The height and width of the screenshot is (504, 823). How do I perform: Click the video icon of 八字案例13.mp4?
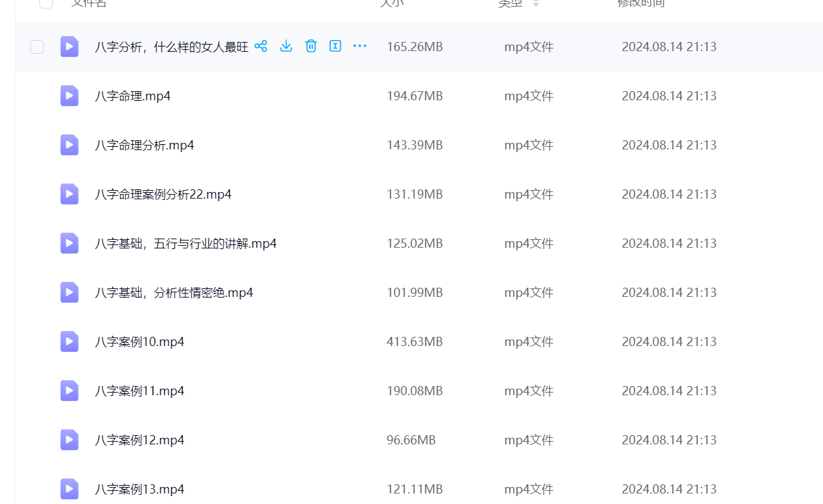pos(69,489)
